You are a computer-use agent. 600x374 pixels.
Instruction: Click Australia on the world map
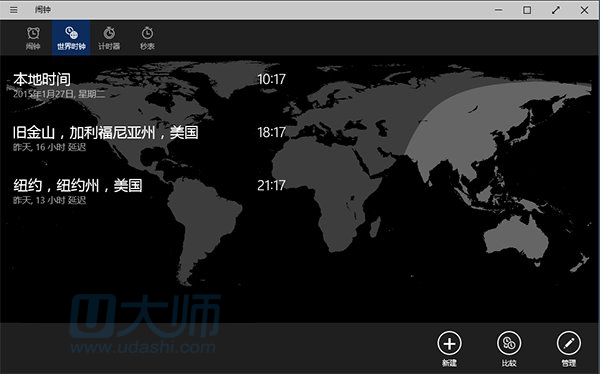click(515, 237)
